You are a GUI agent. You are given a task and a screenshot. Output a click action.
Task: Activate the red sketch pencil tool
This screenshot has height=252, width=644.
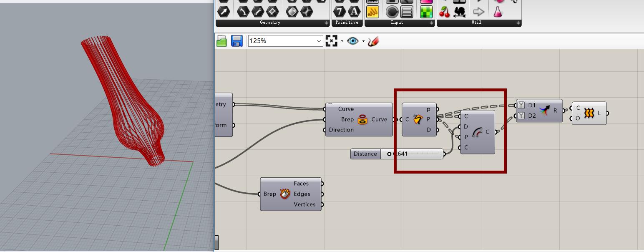(x=373, y=41)
